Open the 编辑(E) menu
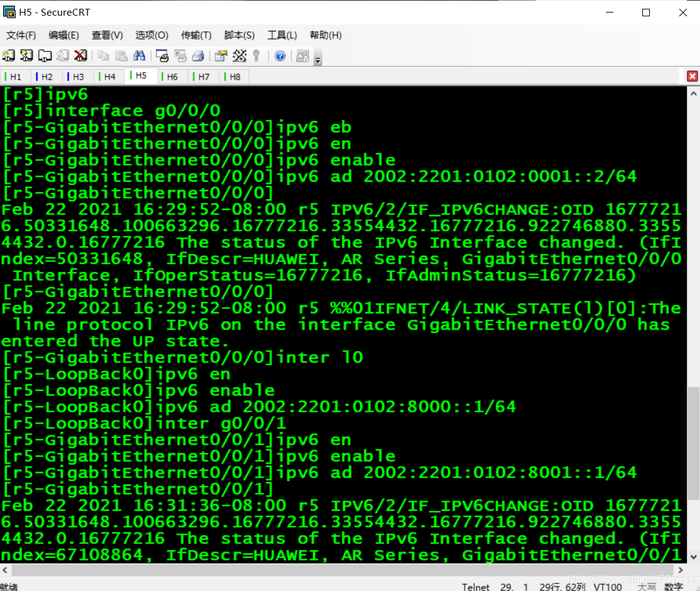 click(x=64, y=35)
